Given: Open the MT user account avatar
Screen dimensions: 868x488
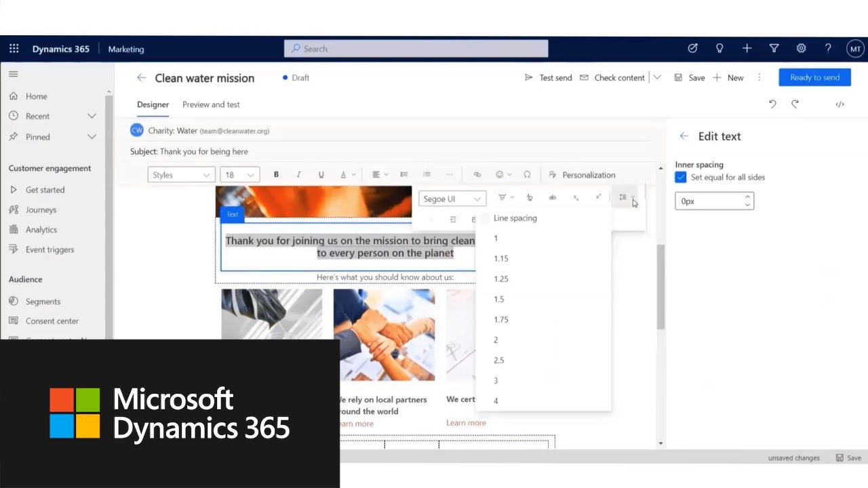Looking at the screenshot, I should (x=855, y=49).
